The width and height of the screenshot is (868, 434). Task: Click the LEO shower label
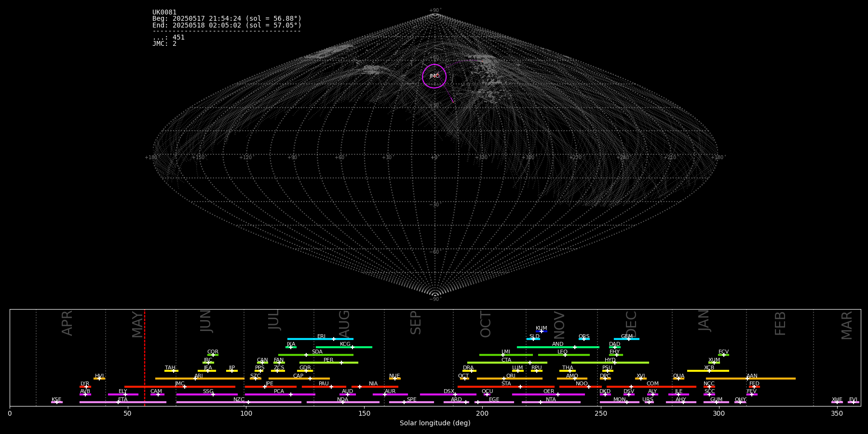(562, 352)
